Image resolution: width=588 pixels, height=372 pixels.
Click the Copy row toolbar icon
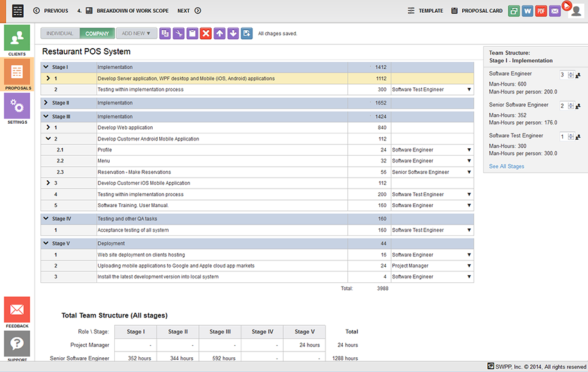click(165, 33)
